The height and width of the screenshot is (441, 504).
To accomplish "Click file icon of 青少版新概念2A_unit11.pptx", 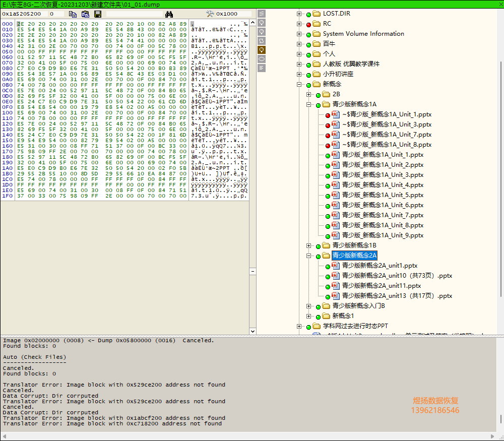I will coord(336,286).
